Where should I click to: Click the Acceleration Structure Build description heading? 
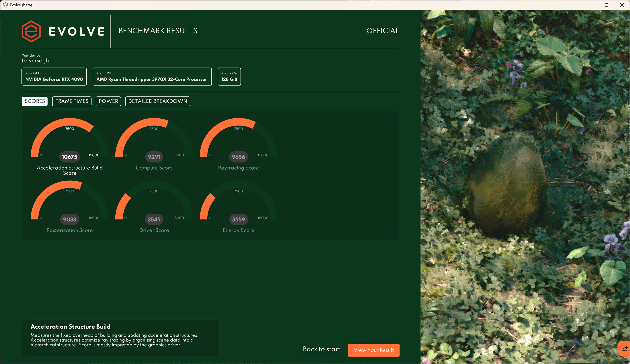point(71,326)
